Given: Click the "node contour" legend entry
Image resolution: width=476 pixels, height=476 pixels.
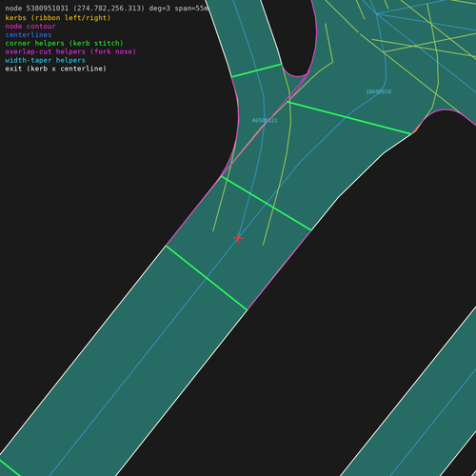Looking at the screenshot, I should click(x=30, y=27).
